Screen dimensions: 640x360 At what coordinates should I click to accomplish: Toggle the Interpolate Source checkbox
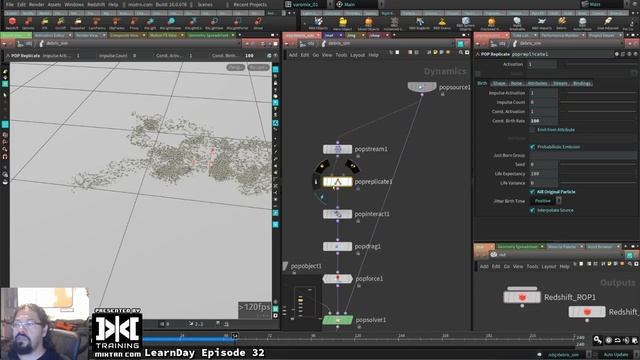(x=532, y=210)
